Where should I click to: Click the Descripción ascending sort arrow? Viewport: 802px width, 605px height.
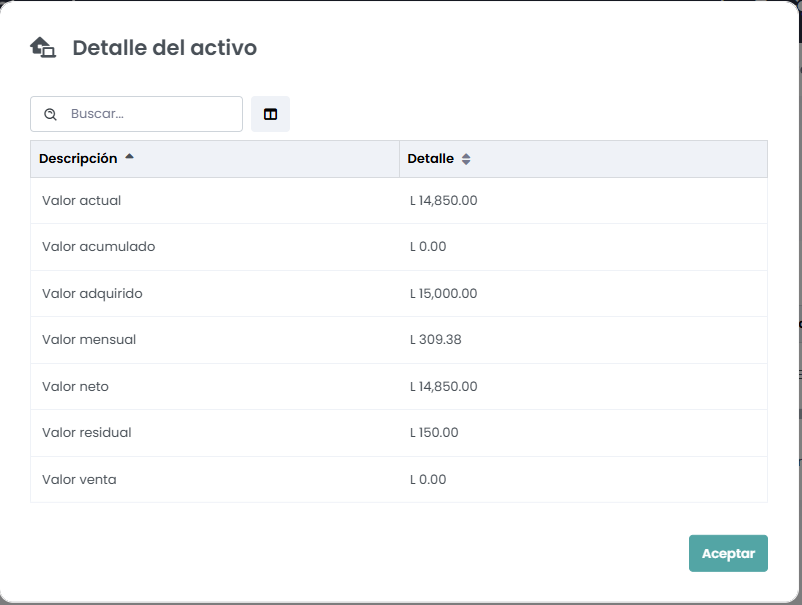129,157
